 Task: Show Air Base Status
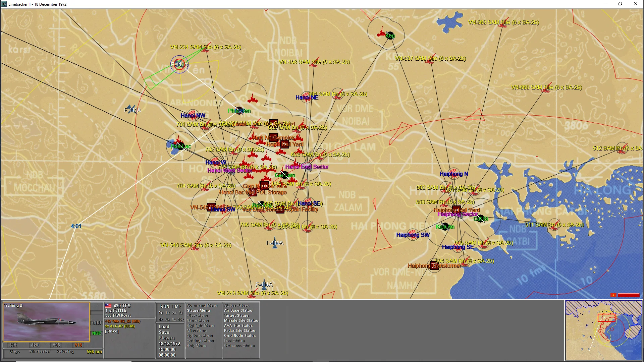(238, 310)
